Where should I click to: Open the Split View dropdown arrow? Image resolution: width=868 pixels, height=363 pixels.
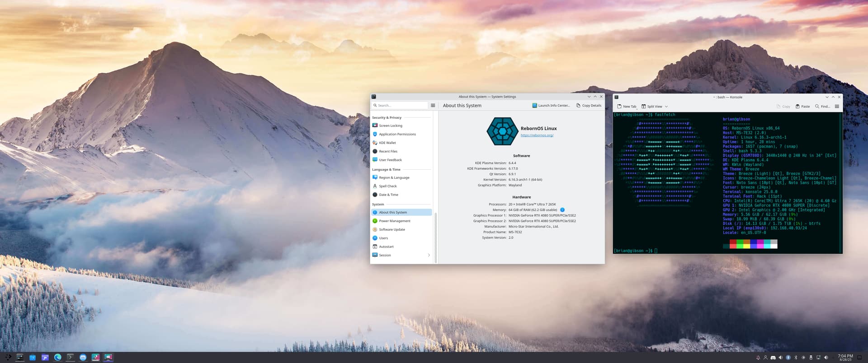click(666, 107)
